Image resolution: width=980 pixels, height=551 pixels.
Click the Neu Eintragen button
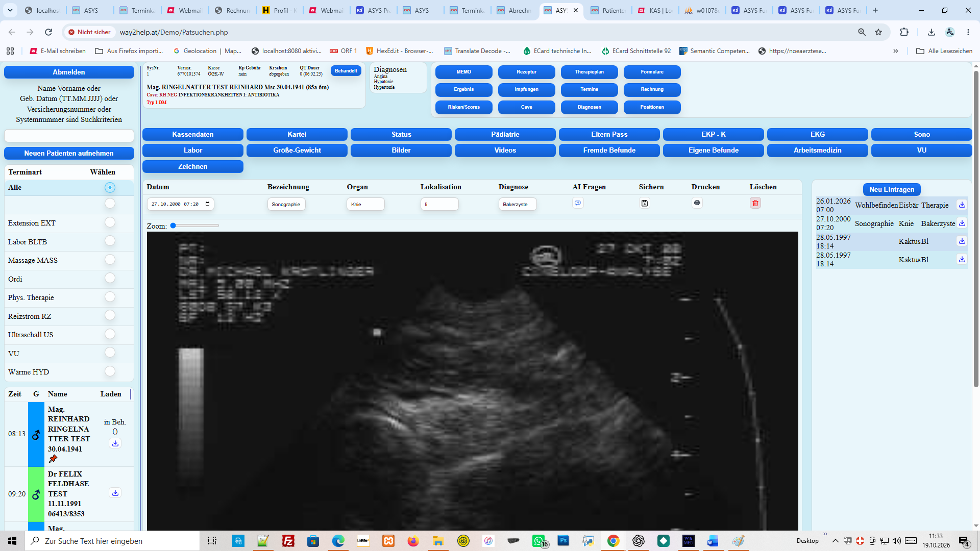tap(892, 189)
